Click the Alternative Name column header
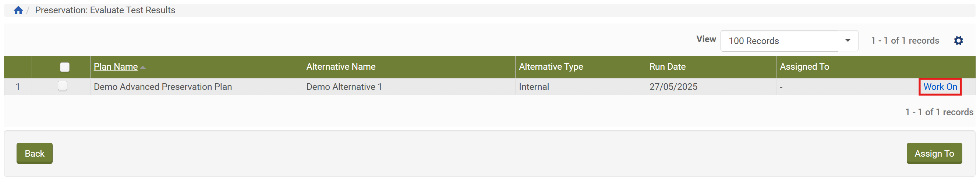The width and height of the screenshot is (980, 186). coord(340,67)
